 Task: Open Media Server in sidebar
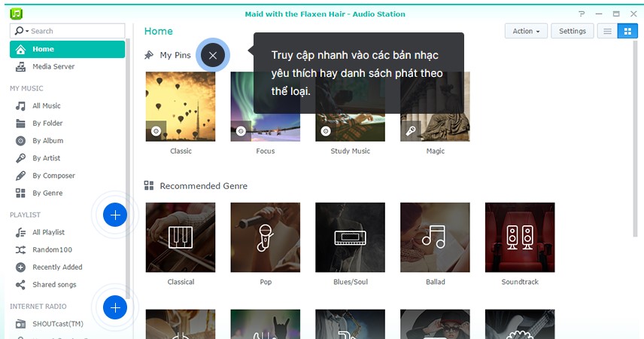[x=53, y=67]
